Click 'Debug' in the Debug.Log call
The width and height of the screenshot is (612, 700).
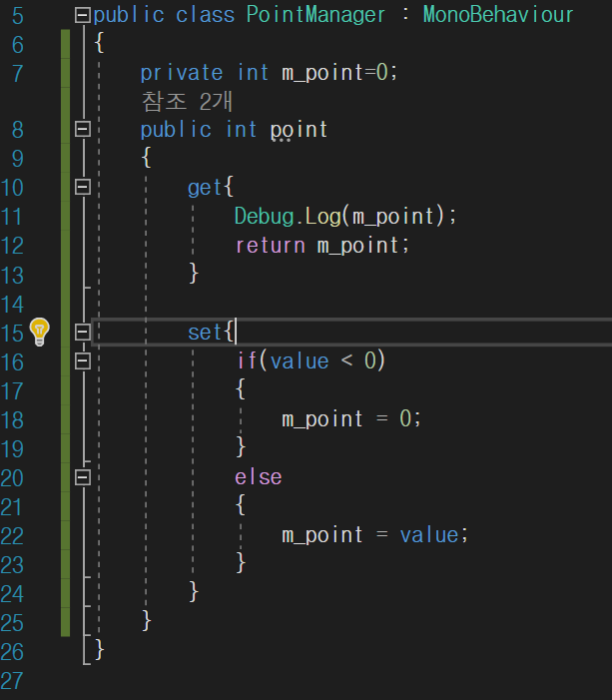264,217
